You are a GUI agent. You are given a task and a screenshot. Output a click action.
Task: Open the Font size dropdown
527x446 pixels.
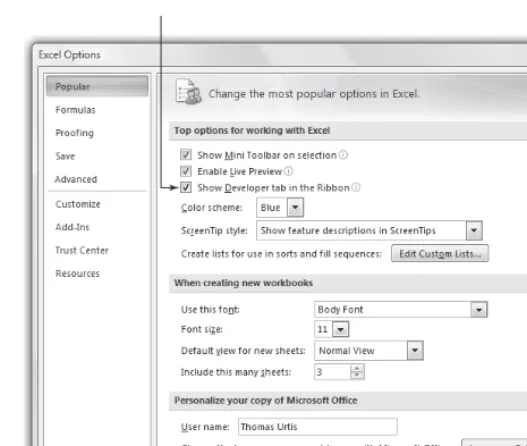click(340, 329)
